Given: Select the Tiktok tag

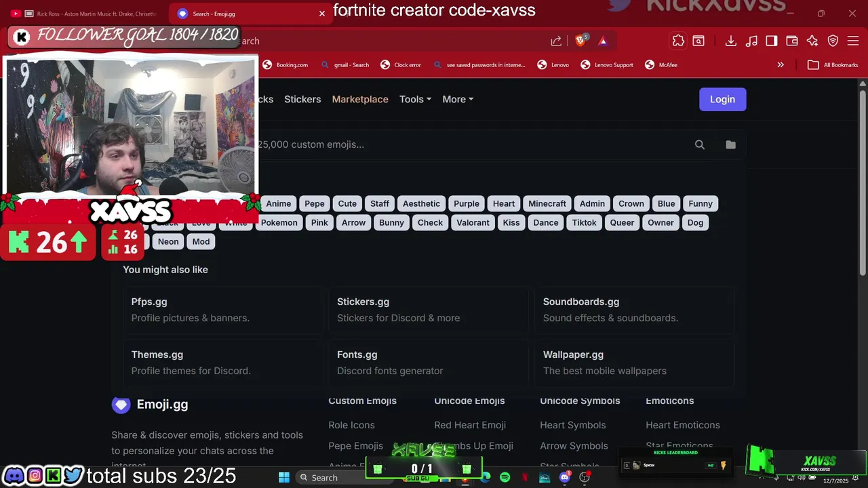Looking at the screenshot, I should (584, 222).
